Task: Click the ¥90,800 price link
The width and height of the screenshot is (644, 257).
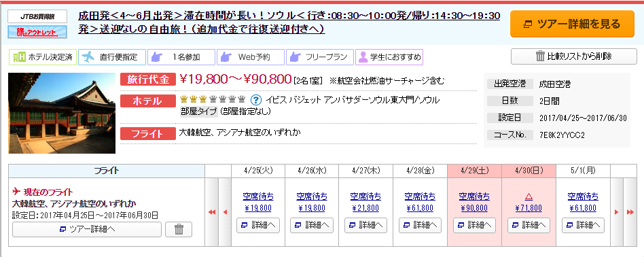Action: (474, 208)
